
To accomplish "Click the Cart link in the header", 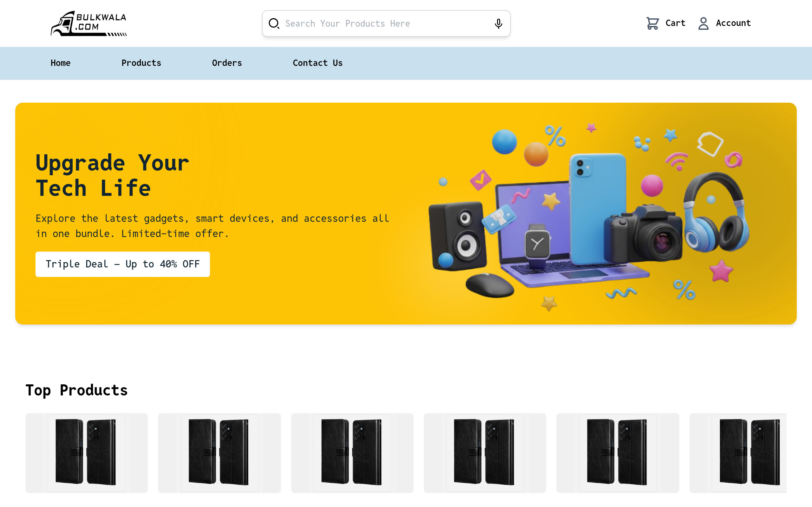I will click(x=675, y=23).
